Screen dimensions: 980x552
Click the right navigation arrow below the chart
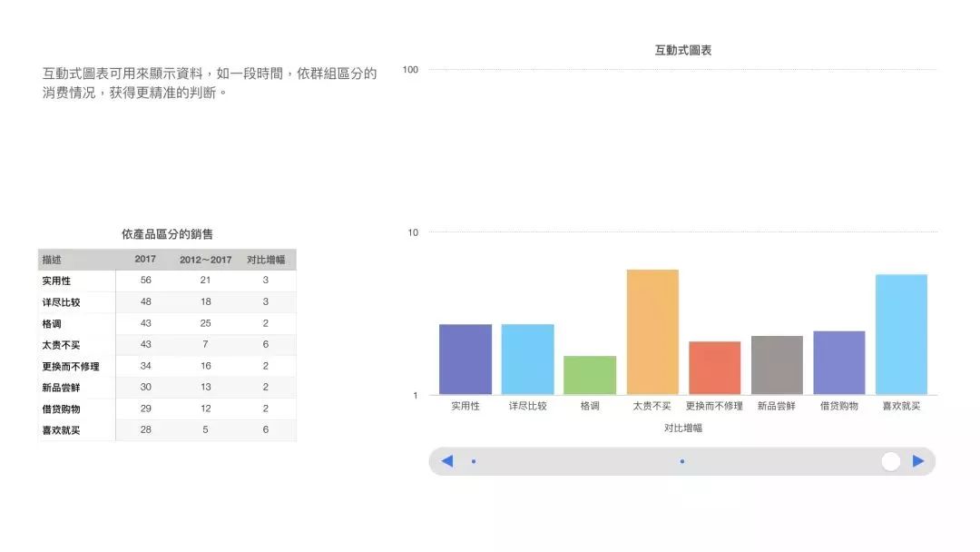tap(917, 461)
